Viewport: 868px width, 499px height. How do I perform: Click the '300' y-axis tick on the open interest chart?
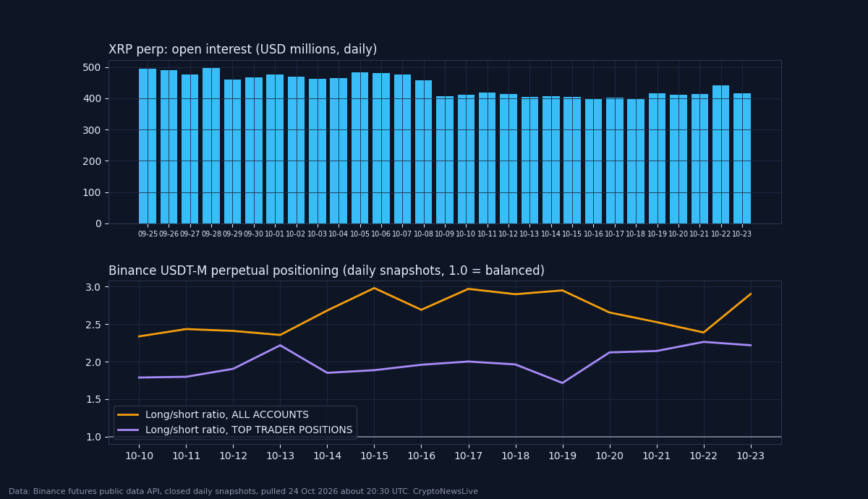tap(92, 130)
